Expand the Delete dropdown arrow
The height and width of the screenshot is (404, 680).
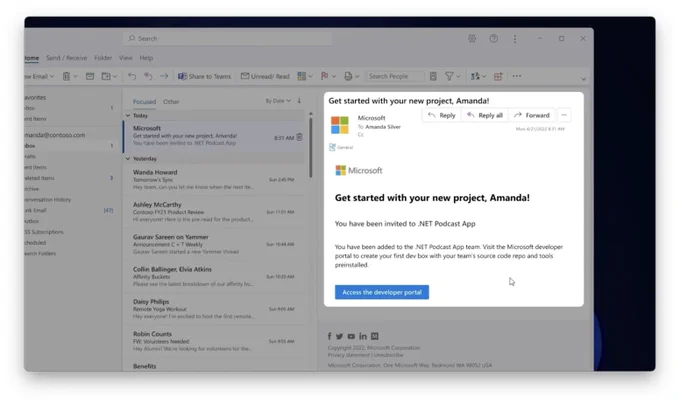coord(75,77)
